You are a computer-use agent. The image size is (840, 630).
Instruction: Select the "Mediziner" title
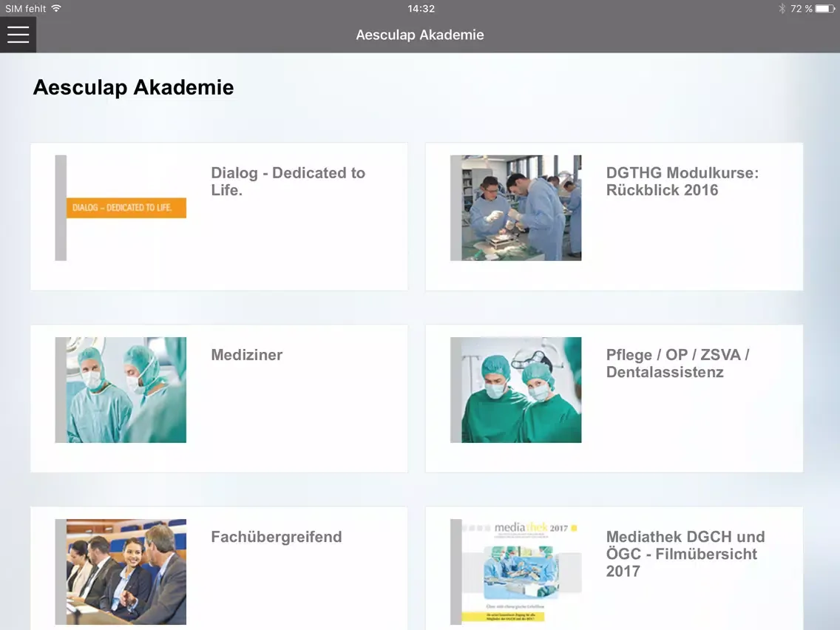[x=247, y=355]
